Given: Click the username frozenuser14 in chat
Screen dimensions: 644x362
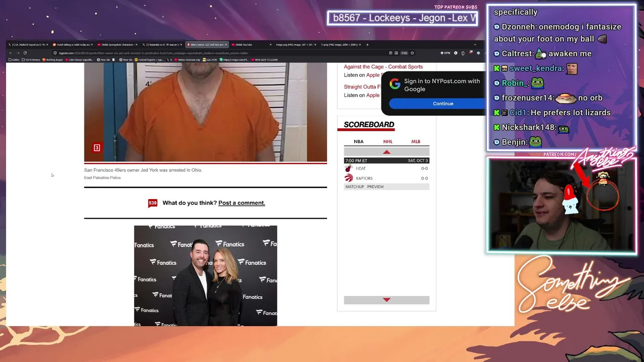Looking at the screenshot, I should tap(527, 98).
